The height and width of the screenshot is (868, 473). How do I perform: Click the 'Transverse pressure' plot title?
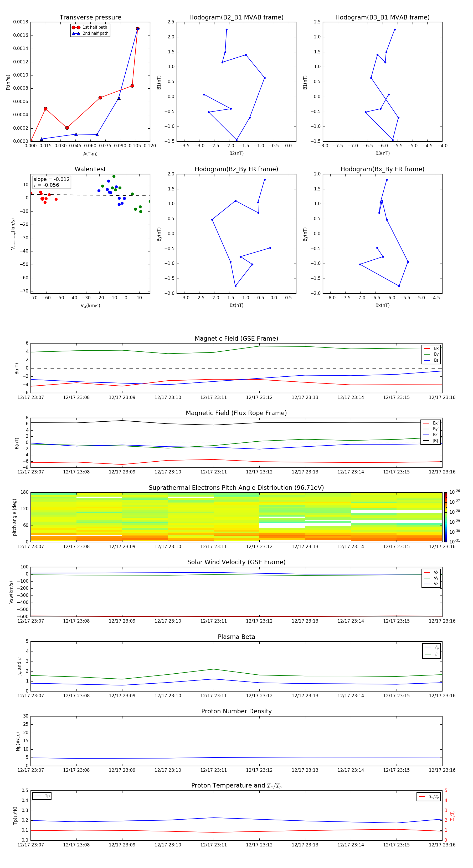point(90,18)
